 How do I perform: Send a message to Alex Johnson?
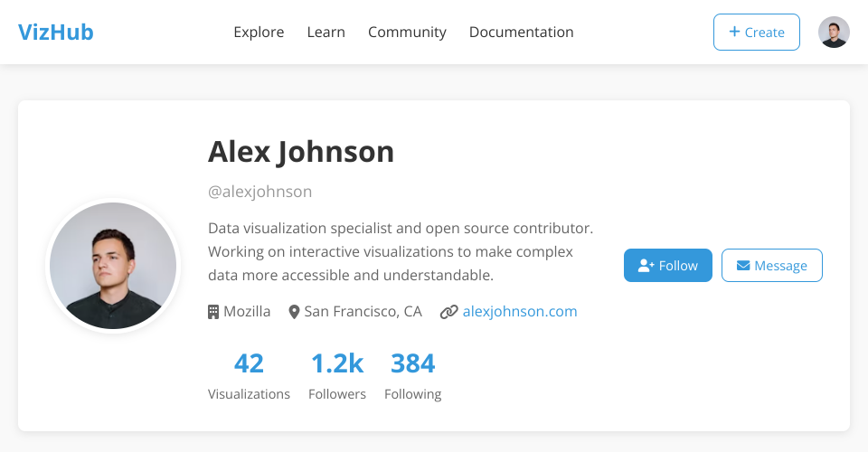[771, 266]
